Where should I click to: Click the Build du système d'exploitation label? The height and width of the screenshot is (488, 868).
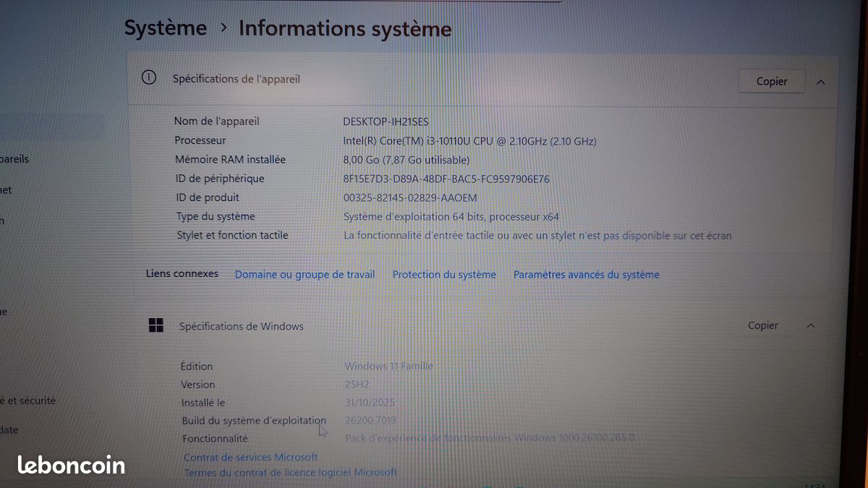254,420
